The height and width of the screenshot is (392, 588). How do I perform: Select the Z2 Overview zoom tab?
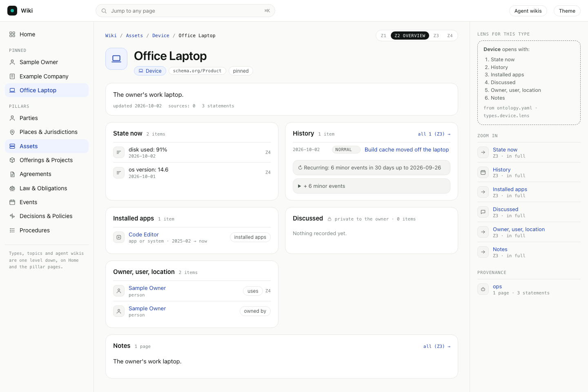[x=410, y=36]
